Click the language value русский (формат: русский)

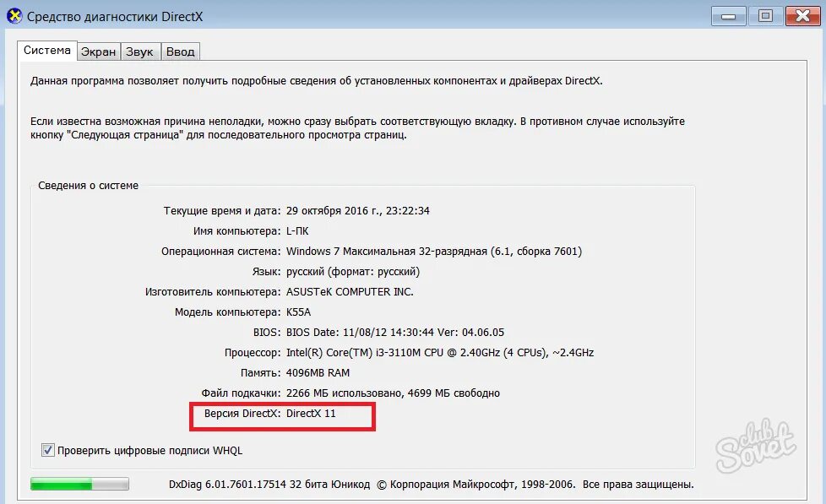click(x=353, y=272)
